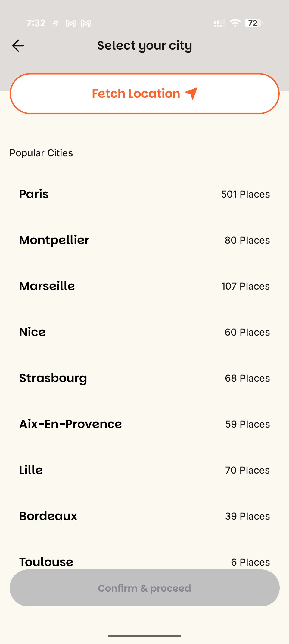Tap the home indicator bar
Viewport: 289px width, 644px height.
click(144, 636)
